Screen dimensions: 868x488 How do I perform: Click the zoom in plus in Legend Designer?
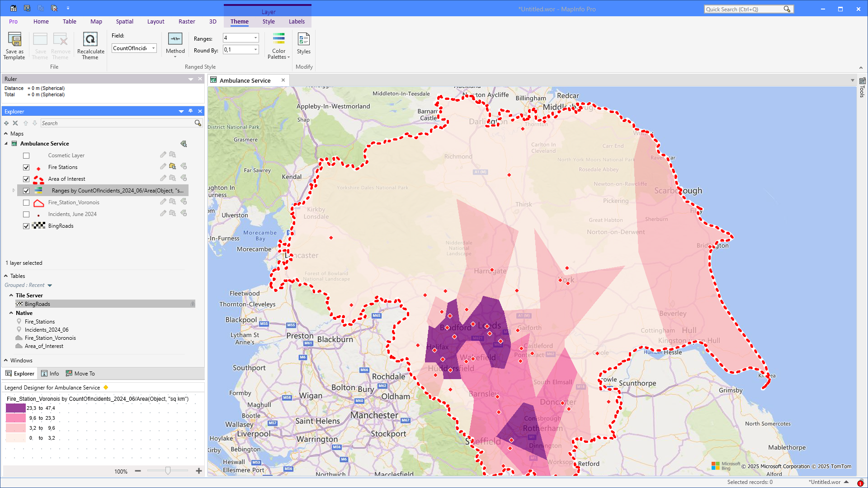click(x=198, y=471)
